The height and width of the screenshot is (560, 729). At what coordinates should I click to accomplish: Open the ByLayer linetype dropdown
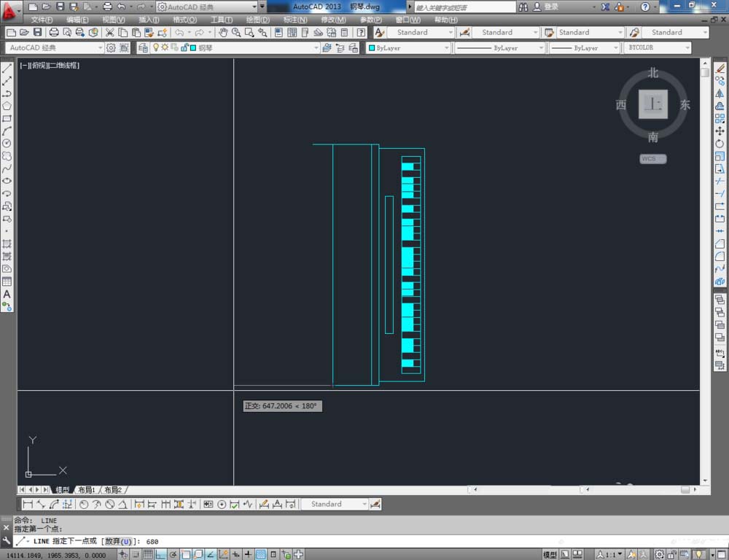[500, 47]
